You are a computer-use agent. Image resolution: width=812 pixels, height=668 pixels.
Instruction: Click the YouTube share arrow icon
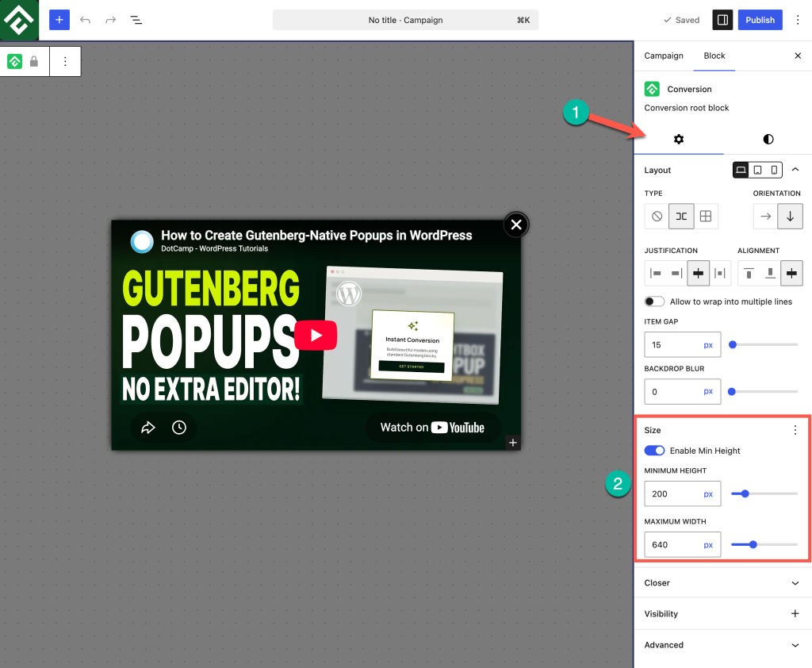click(x=148, y=428)
